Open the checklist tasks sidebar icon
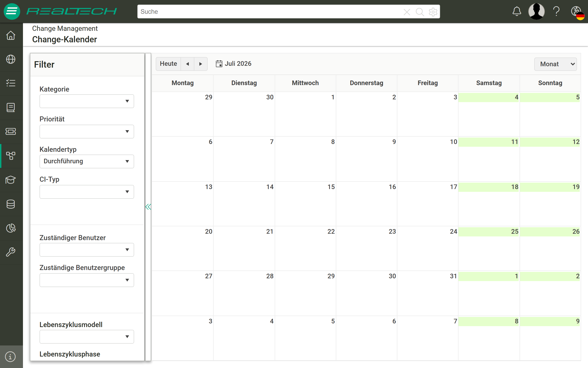Image resolution: width=588 pixels, height=368 pixels. tap(11, 83)
